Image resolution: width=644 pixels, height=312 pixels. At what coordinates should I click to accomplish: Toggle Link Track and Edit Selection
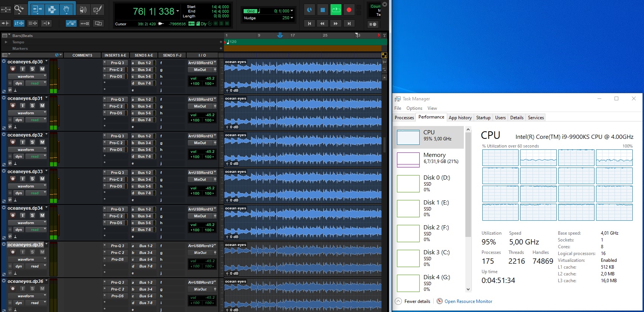point(32,23)
